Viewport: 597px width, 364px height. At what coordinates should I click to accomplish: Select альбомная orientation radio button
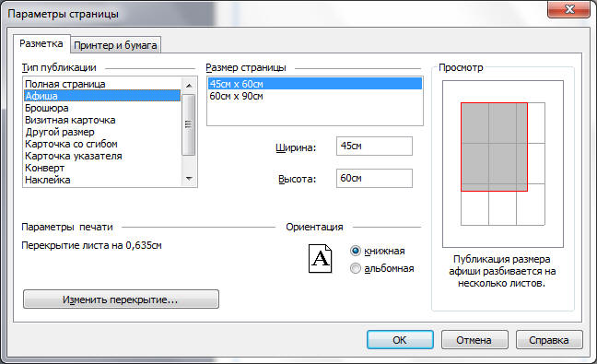[356, 268]
